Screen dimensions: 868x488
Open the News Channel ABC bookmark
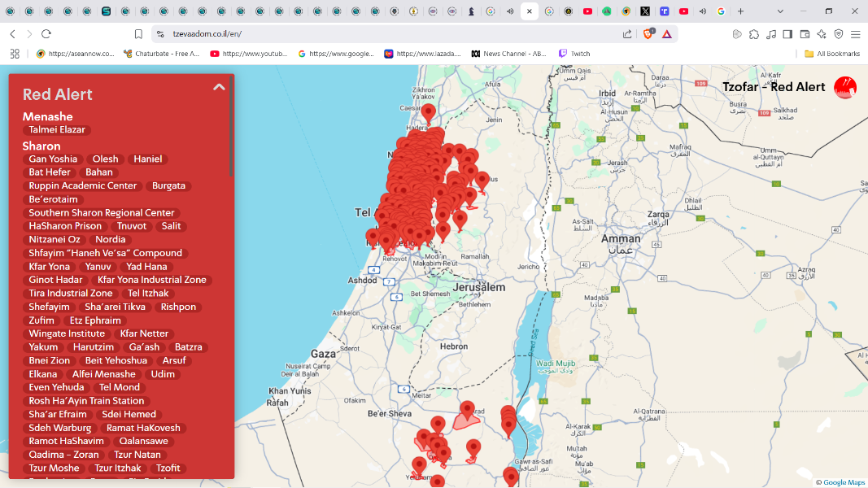[x=508, y=54]
